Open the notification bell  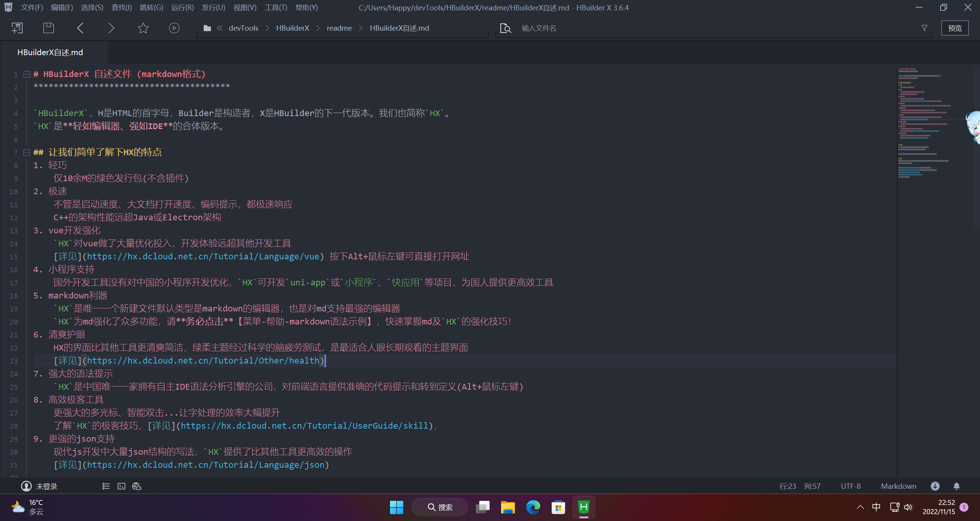(956, 486)
